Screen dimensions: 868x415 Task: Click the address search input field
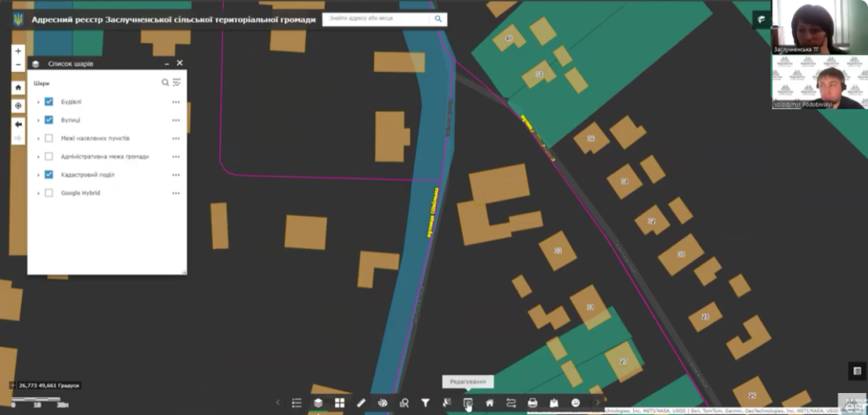376,19
